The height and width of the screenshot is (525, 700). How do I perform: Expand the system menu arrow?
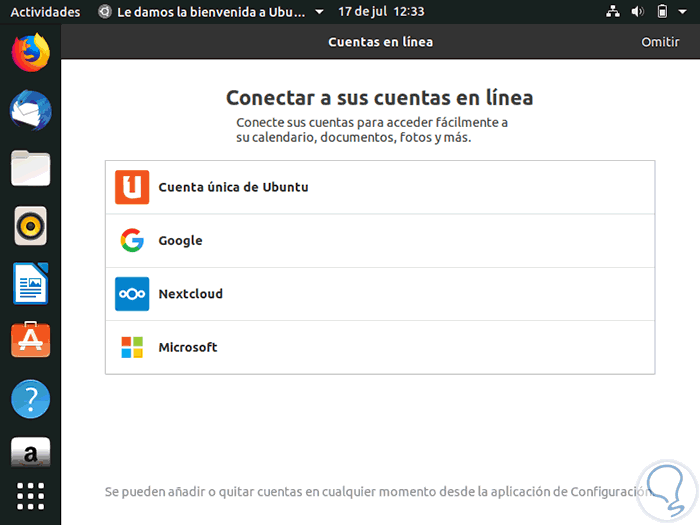(x=682, y=12)
